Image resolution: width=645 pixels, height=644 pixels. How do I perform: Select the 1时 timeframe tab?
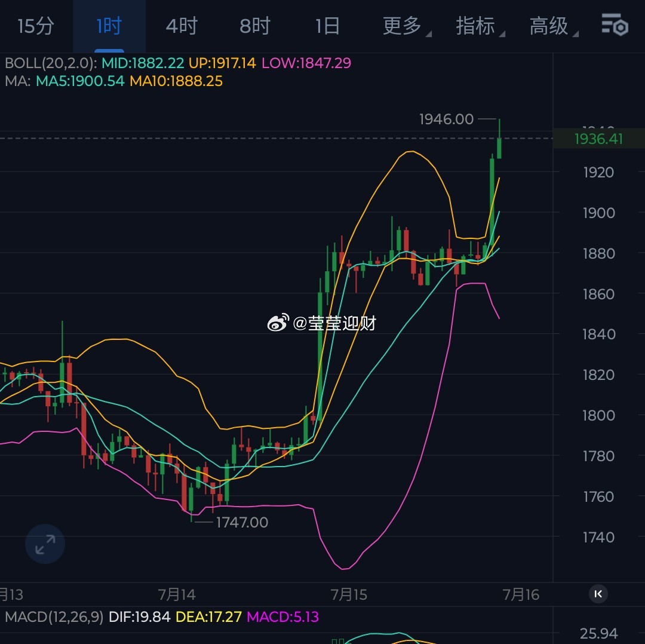(x=109, y=26)
